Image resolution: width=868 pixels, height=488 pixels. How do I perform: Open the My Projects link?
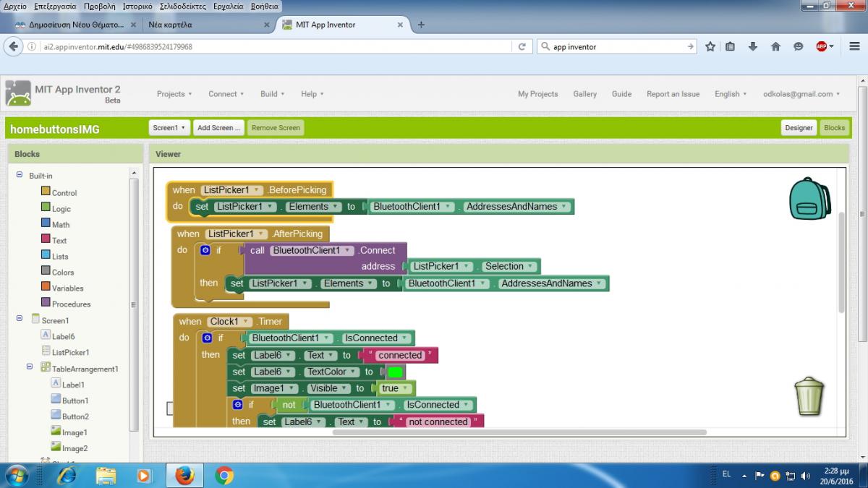[537, 94]
